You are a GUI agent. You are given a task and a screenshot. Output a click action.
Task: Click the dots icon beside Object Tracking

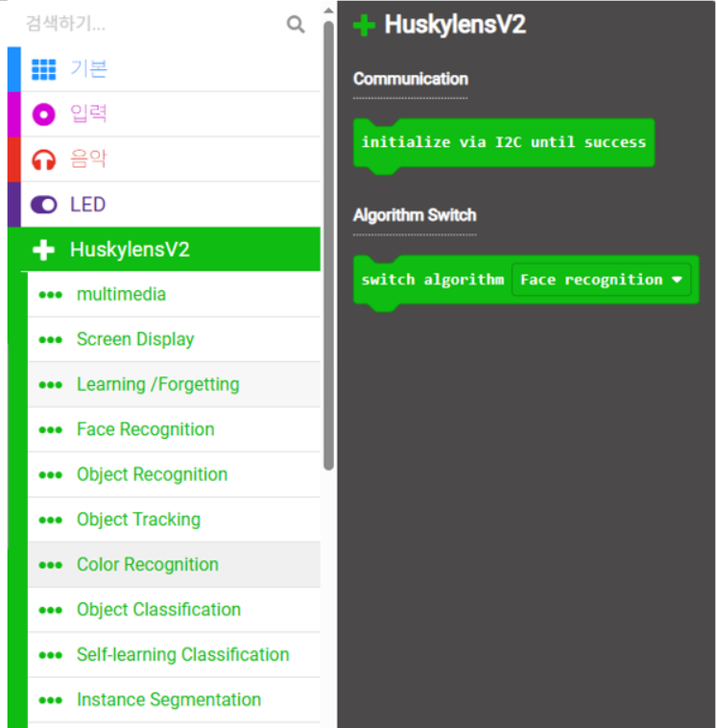51,520
